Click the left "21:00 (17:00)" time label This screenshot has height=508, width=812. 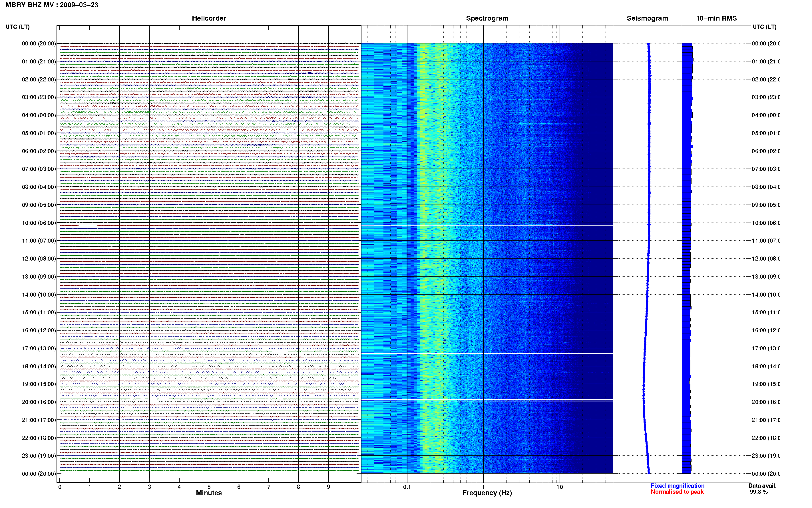39,420
